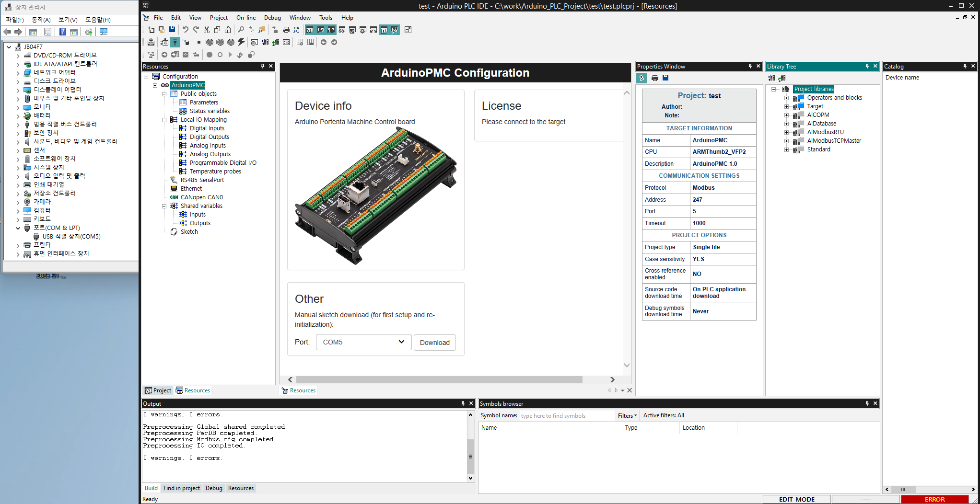Toggle the Library window toolbar button

pos(331,30)
